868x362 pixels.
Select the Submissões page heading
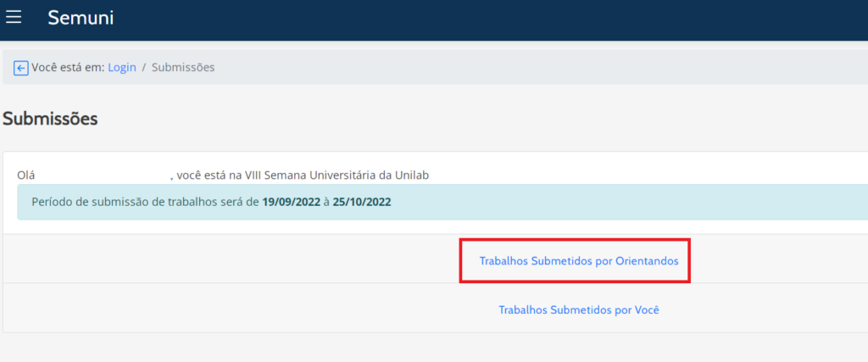point(50,119)
